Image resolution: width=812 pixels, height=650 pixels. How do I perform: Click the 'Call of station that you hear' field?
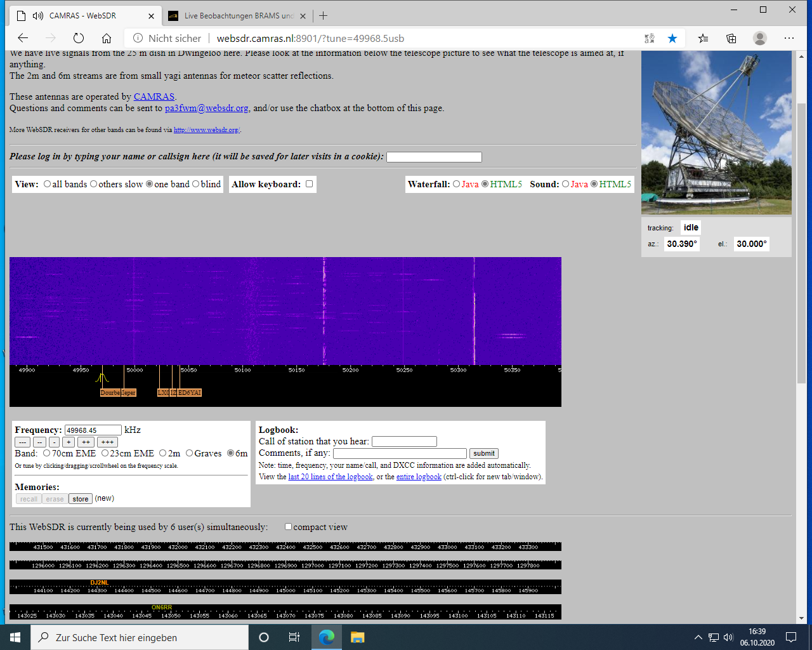click(x=404, y=442)
